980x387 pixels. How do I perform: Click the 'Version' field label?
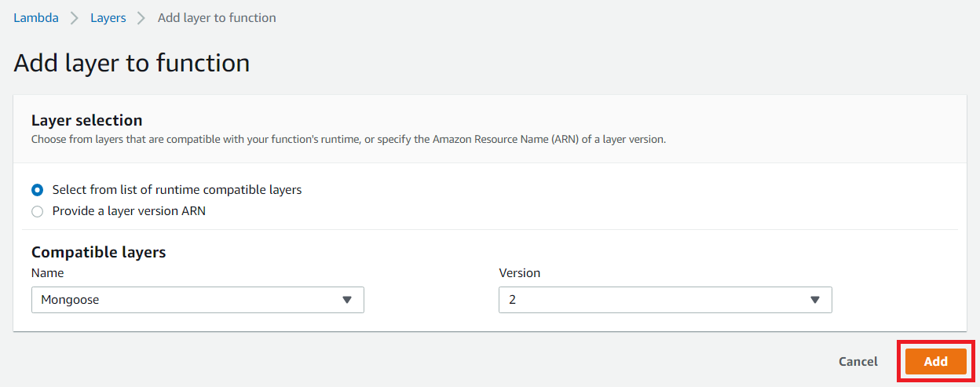520,273
